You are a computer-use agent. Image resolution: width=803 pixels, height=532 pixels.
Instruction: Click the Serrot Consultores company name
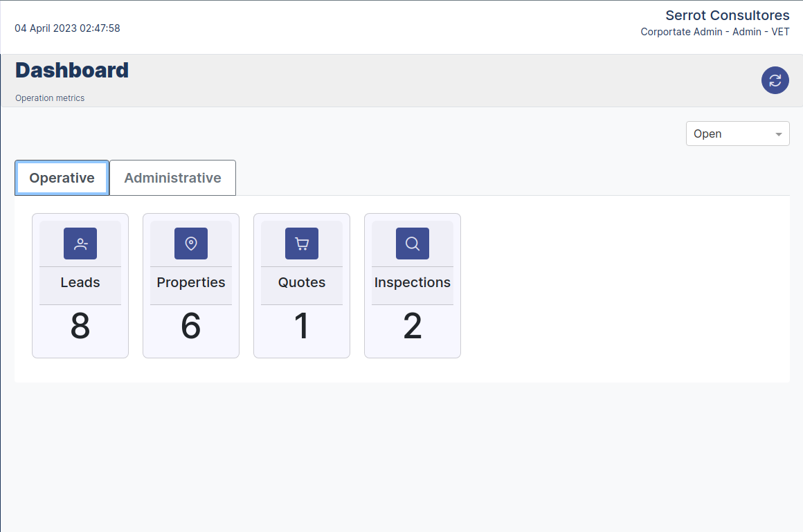pyautogui.click(x=727, y=15)
